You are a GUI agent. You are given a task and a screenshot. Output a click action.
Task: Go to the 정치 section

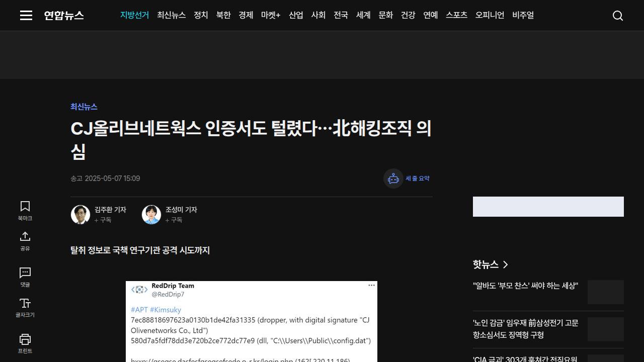click(201, 15)
